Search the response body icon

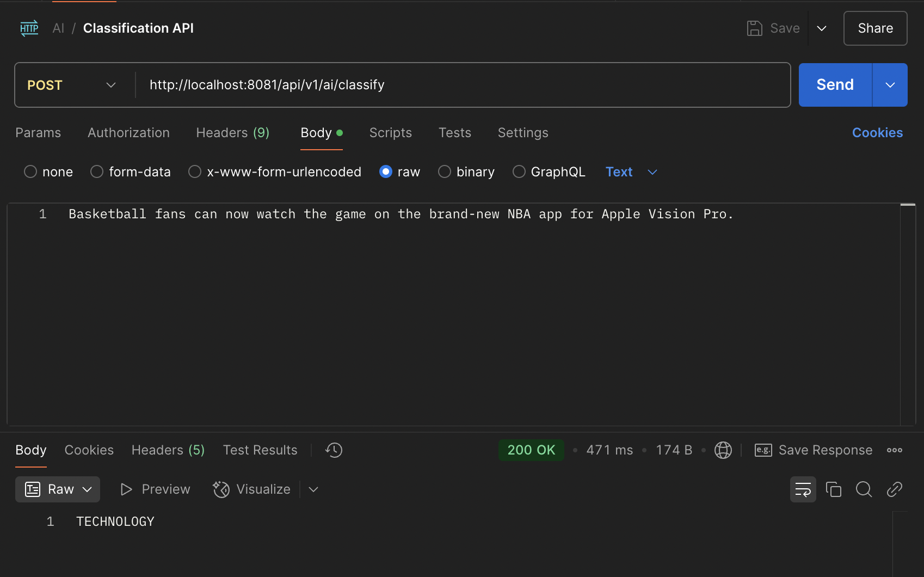coord(864,489)
